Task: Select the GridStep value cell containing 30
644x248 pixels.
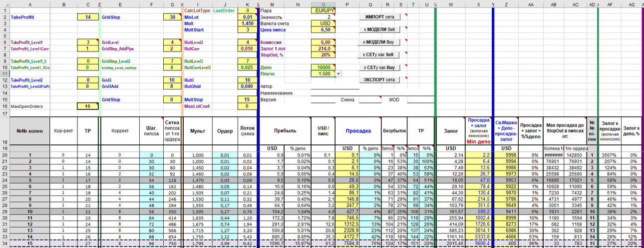Action: [172, 16]
